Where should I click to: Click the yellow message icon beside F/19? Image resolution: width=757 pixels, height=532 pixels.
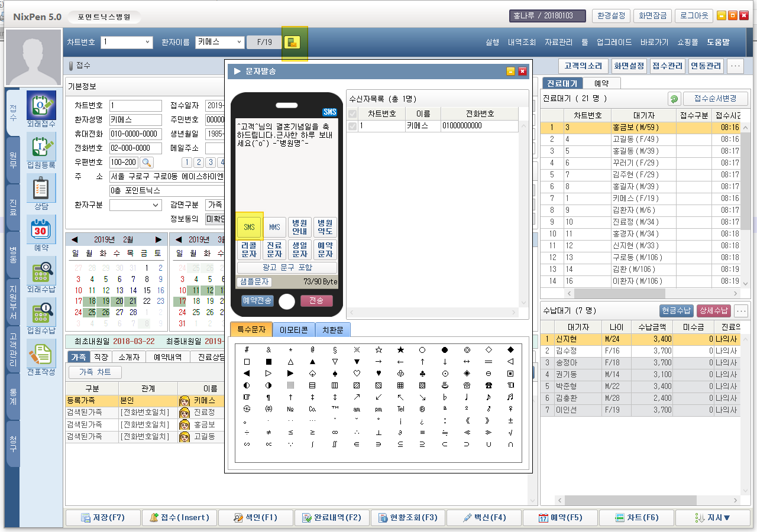point(292,42)
